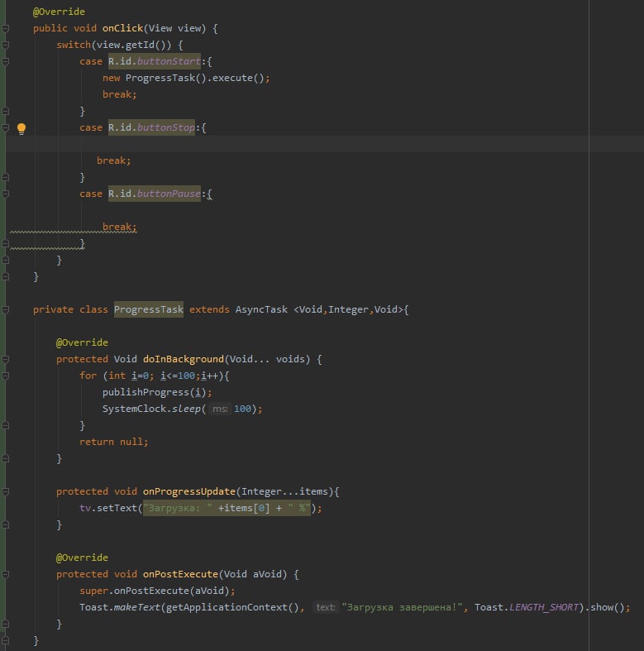Click the ms: parameter hint
The height and width of the screenshot is (651, 644).
click(220, 409)
